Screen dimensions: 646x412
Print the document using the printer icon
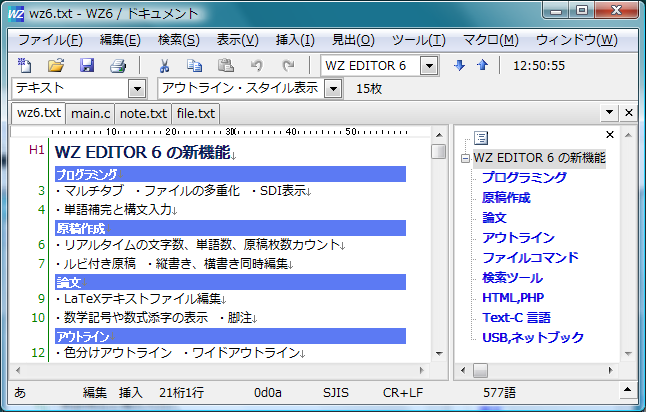pyautogui.click(x=118, y=66)
